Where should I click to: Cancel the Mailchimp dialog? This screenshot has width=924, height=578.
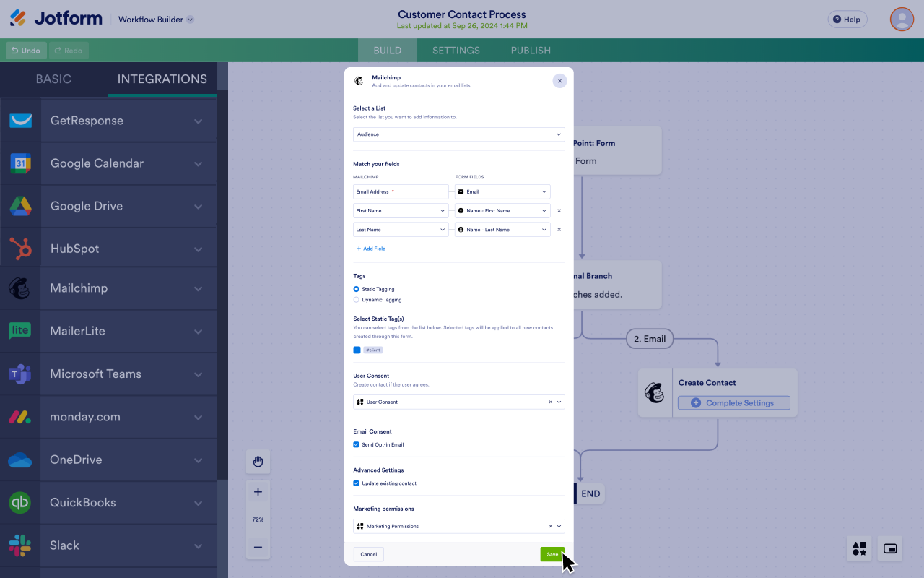pyautogui.click(x=369, y=554)
